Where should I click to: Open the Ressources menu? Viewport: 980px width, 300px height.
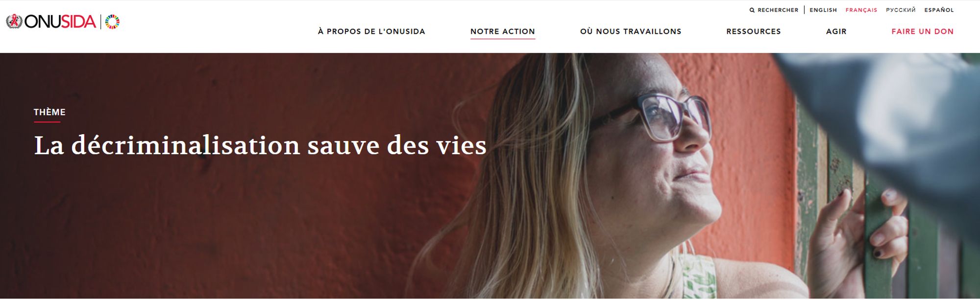tap(754, 31)
